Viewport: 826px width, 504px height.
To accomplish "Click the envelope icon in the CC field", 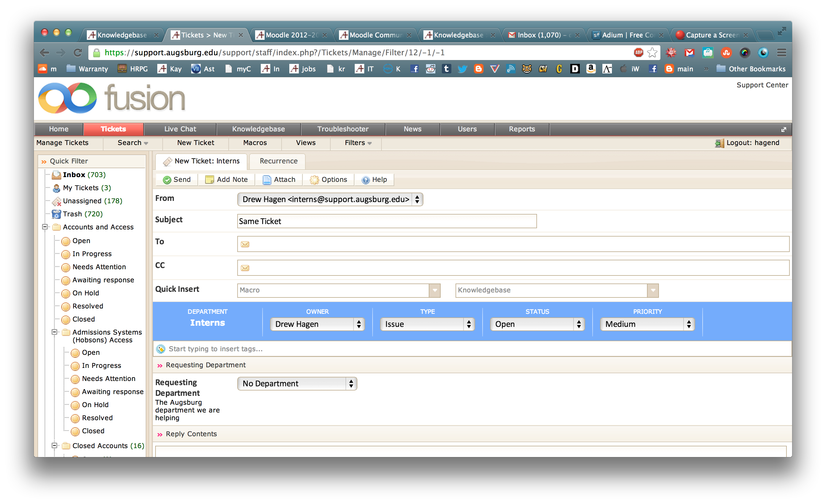I will point(245,268).
